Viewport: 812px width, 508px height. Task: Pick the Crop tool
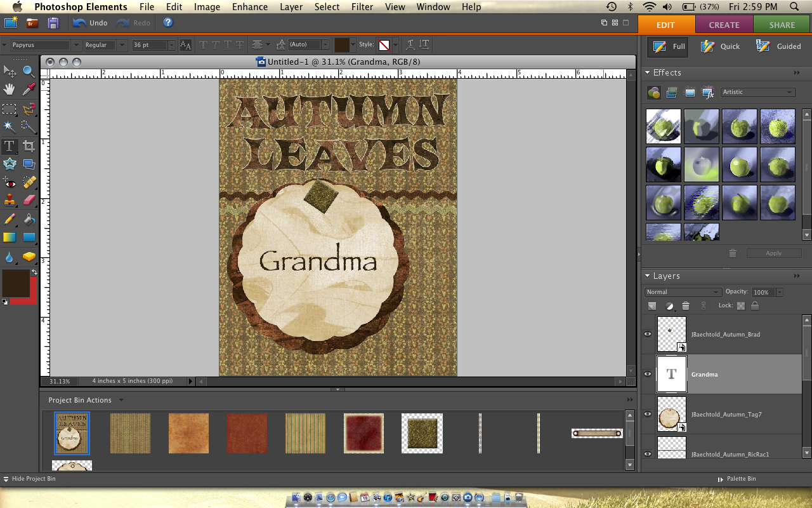tap(29, 147)
